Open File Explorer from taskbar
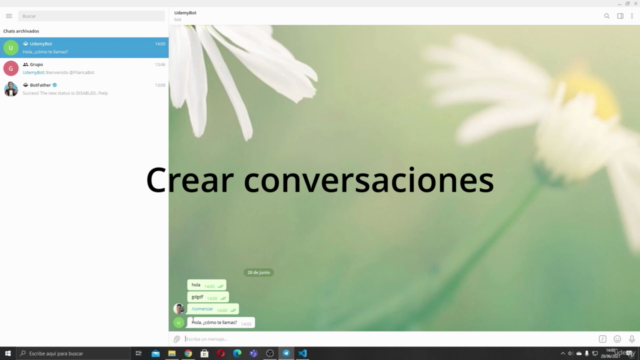 coord(172,353)
